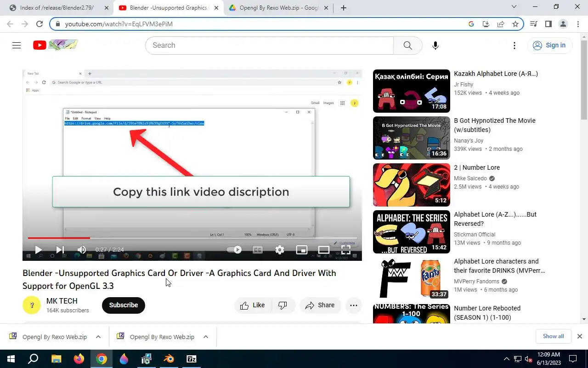Subscribe to MK TECH channel
Image resolution: width=588 pixels, height=368 pixels.
click(124, 305)
